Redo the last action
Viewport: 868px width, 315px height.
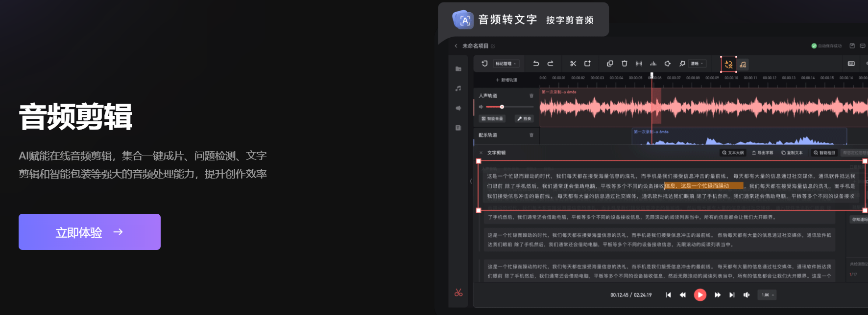(x=550, y=64)
